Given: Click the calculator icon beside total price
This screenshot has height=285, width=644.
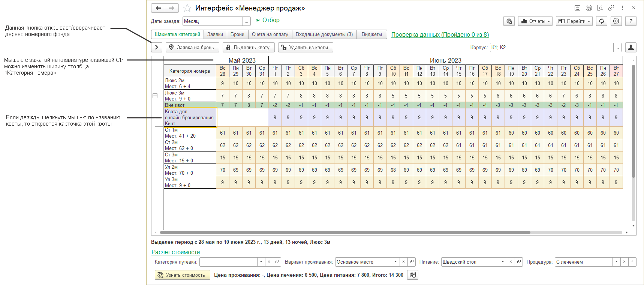Looking at the screenshot, I should pos(413,275).
